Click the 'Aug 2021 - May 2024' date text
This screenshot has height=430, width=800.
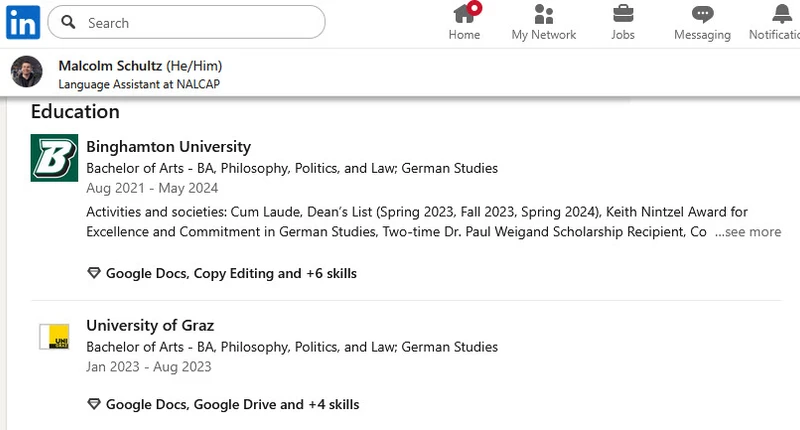152,188
